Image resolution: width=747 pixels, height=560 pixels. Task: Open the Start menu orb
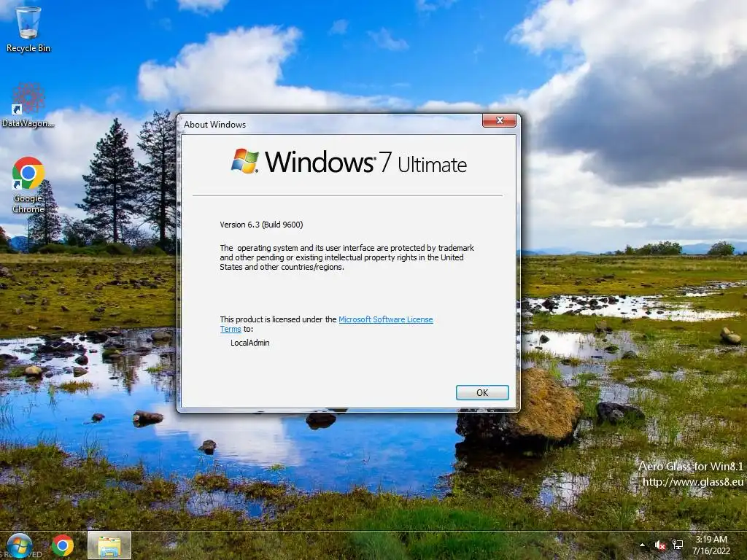pyautogui.click(x=19, y=545)
